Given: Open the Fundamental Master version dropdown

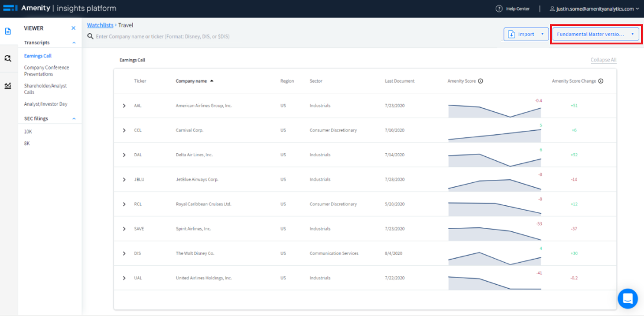Looking at the screenshot, I should tap(595, 34).
